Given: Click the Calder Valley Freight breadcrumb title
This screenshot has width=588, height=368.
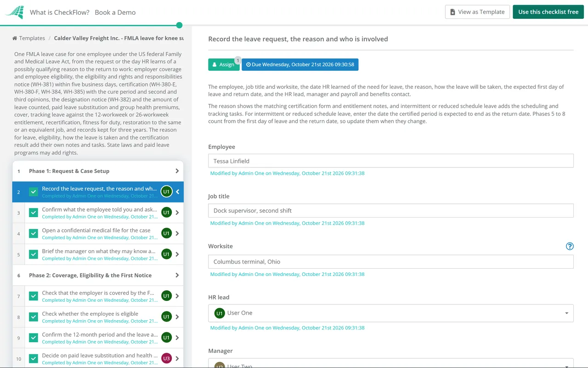Looking at the screenshot, I should (x=119, y=38).
